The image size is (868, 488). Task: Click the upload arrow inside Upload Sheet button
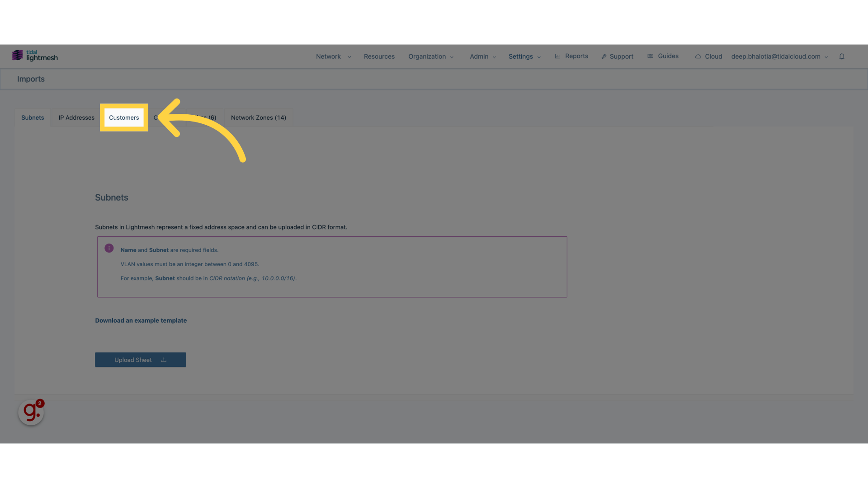(x=163, y=360)
